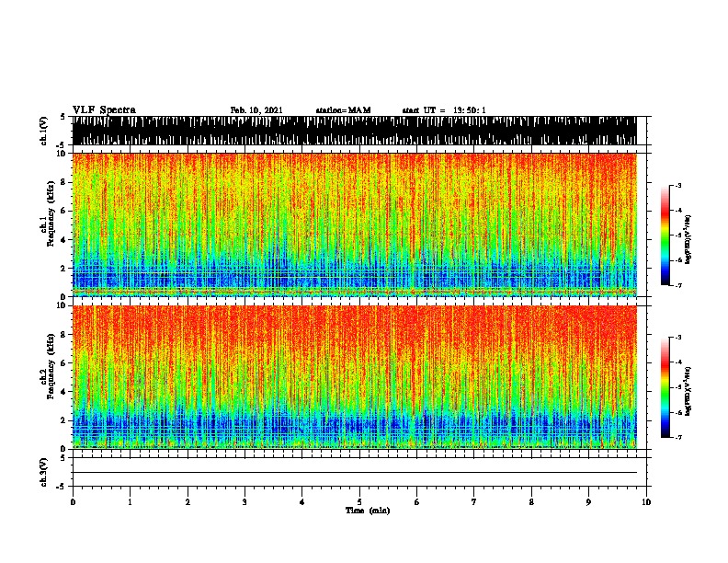Viewport: 728px width, 563px height.
Task: Click the ch.1 spectrogram color scale bar
Action: (665, 236)
